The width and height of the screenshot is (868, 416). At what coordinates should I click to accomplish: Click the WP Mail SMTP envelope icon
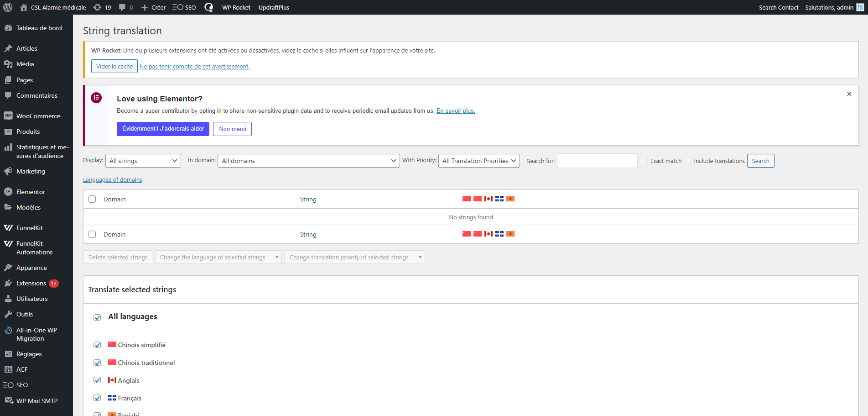pos(8,401)
